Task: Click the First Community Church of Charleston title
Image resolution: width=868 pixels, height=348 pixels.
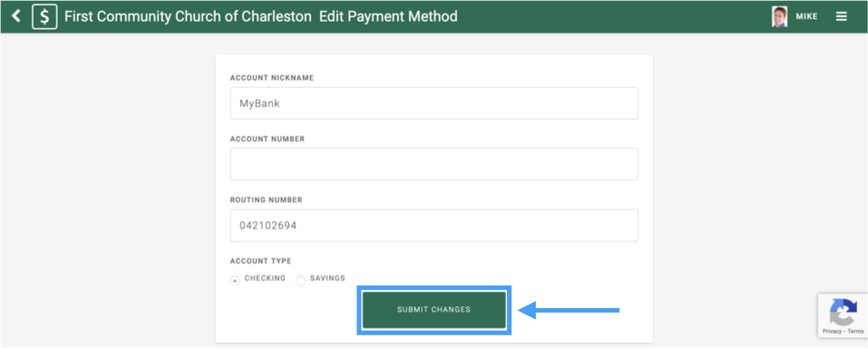Action: click(x=188, y=16)
